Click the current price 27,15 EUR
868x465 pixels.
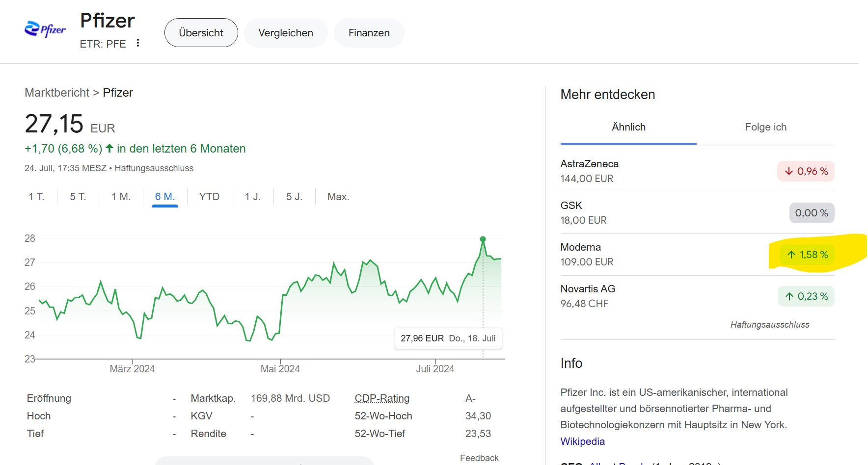[x=70, y=124]
